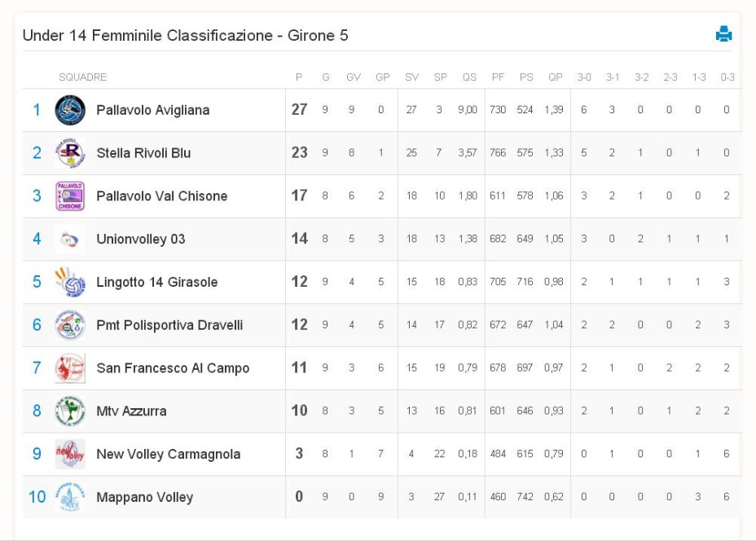Click Unionvolley 03 team logo
This screenshot has width=756, height=541.
click(70, 240)
